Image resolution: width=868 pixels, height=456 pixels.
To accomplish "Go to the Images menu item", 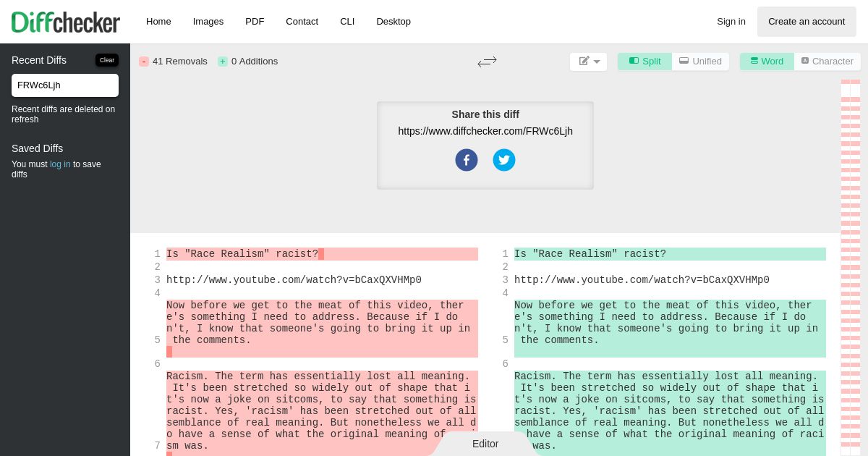I will click(x=208, y=22).
